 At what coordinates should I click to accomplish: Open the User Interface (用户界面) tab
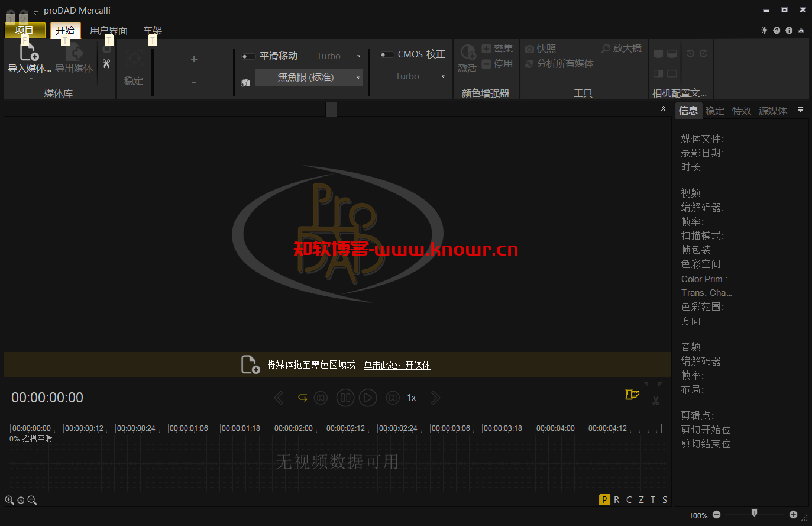click(x=109, y=31)
